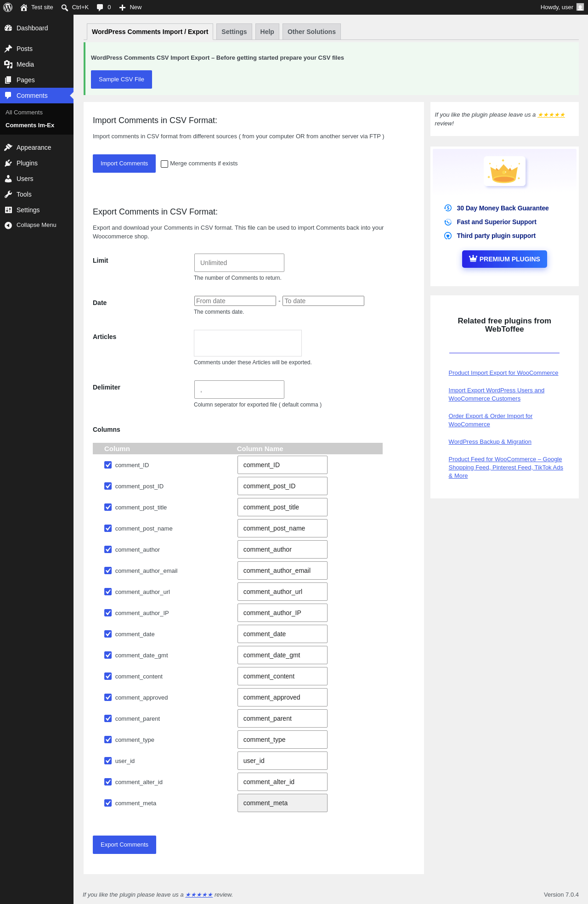The image size is (588, 904).
Task: Click the Version 7.0.4 text
Action: (x=561, y=895)
